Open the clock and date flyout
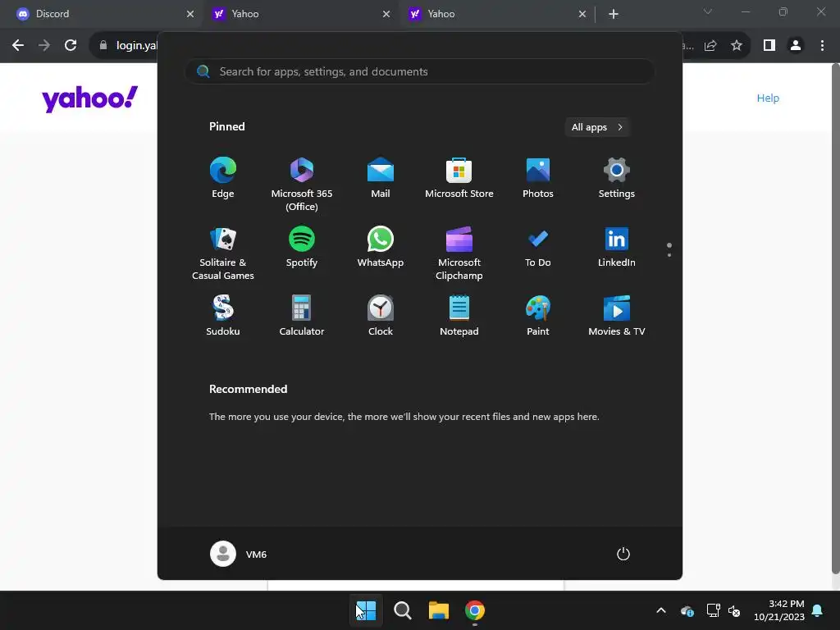 779,610
